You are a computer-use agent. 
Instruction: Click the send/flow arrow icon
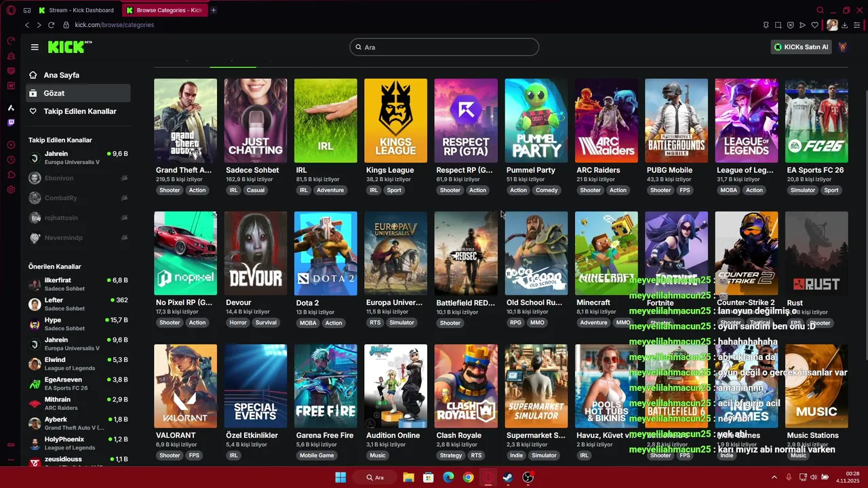coord(802,25)
